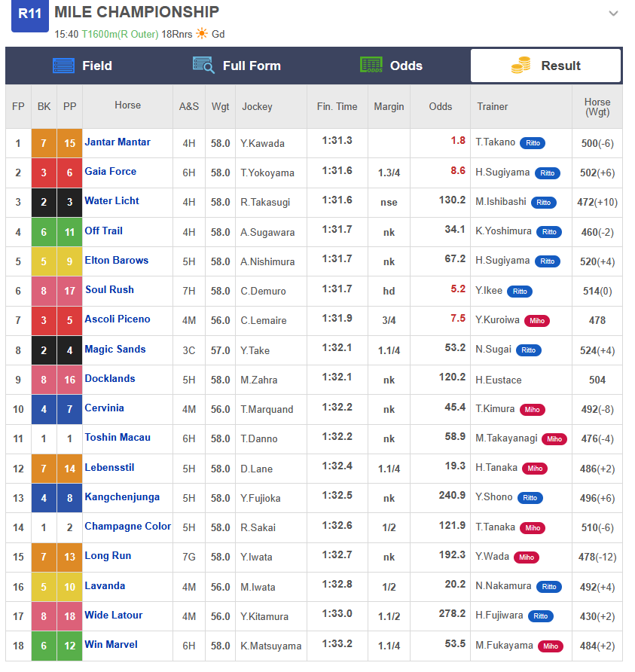Open Elton Barows horse link
This screenshot has height=672, width=635.
tap(117, 260)
